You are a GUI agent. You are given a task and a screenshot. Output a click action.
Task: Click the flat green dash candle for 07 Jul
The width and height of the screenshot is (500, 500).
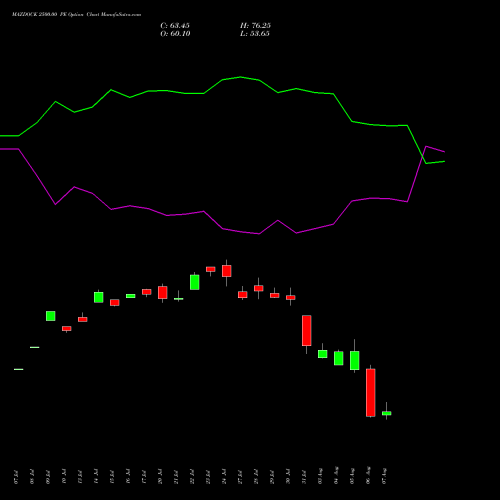tap(19, 369)
